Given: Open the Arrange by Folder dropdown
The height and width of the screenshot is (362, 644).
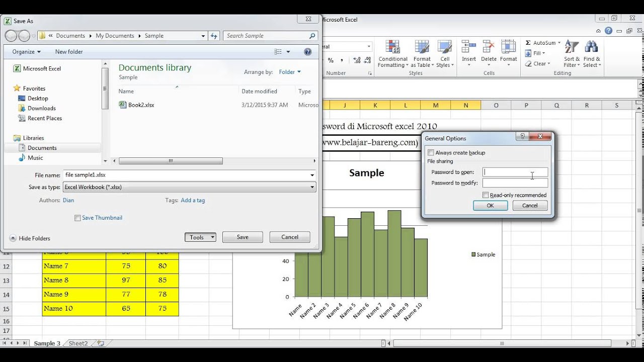Looking at the screenshot, I should [x=290, y=72].
